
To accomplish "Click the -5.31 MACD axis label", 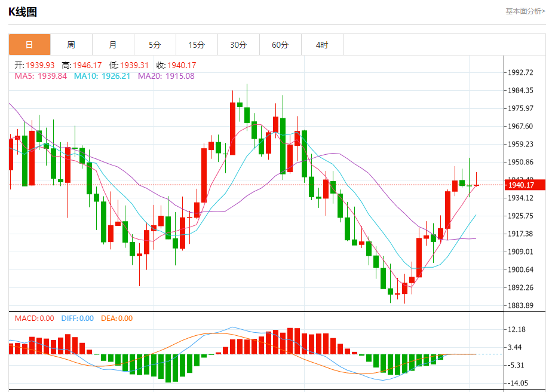I will point(516,365).
